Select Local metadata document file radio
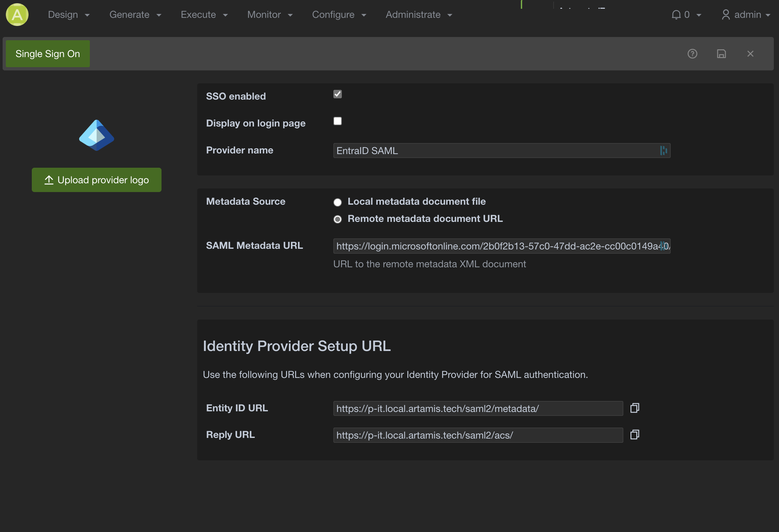This screenshot has width=779, height=532. coord(338,202)
